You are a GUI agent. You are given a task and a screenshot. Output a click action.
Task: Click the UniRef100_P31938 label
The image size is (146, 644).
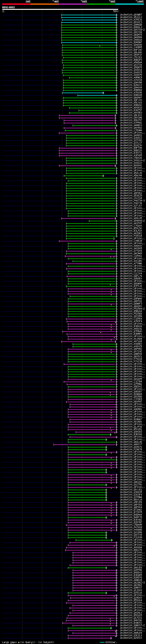[x=131, y=537]
